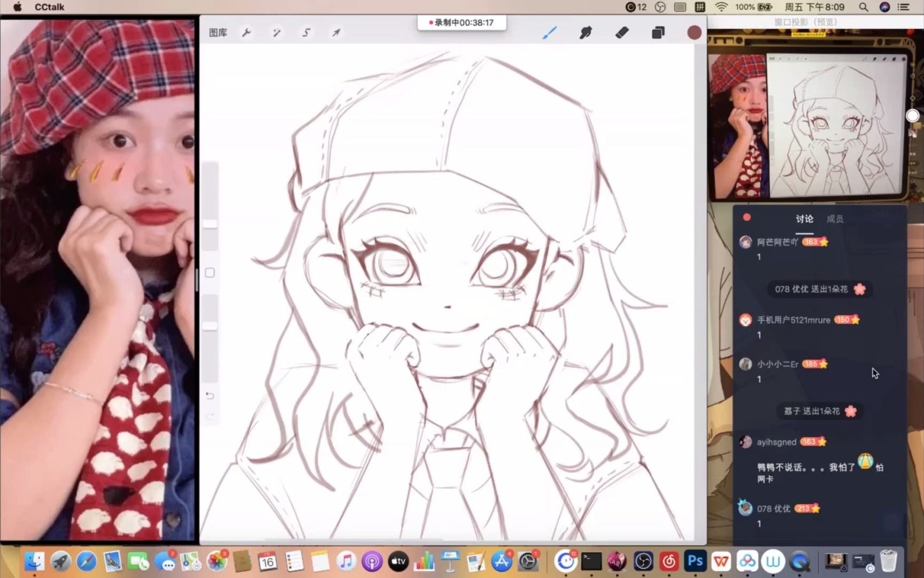Click the 078 优优 username in chat
This screenshot has width=924, height=578.
click(773, 509)
